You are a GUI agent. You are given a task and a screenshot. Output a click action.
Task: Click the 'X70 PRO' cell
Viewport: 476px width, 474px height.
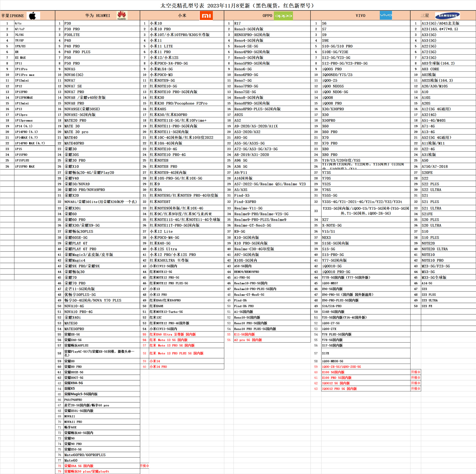366,143
